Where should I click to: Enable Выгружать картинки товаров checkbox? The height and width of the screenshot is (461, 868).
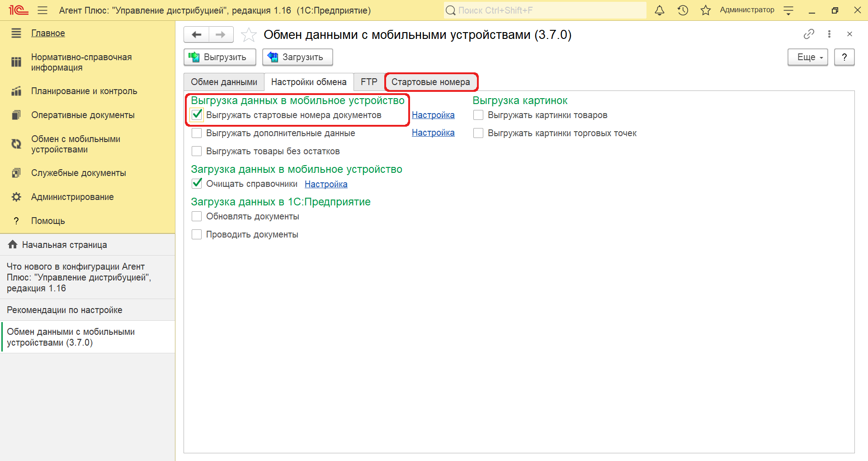pos(478,115)
